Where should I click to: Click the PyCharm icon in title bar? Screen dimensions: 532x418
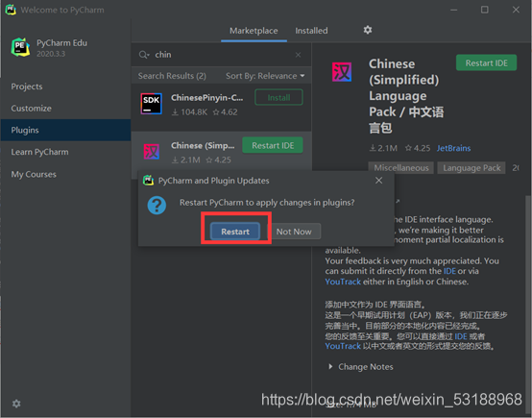click(x=11, y=10)
